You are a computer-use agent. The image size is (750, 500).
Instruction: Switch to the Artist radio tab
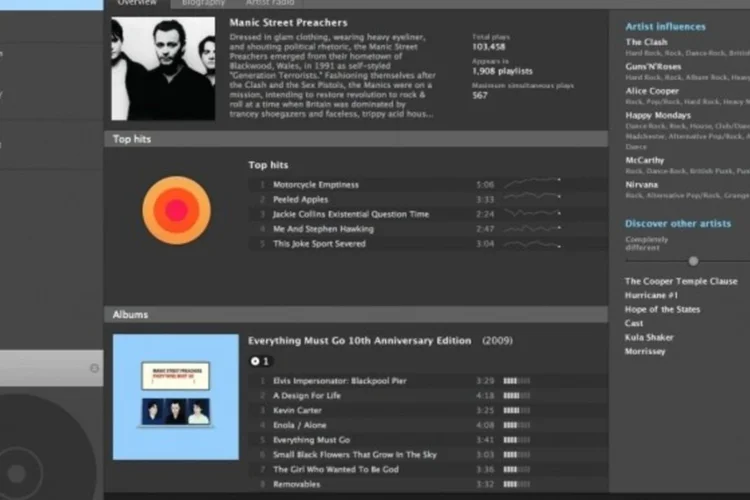point(270,3)
